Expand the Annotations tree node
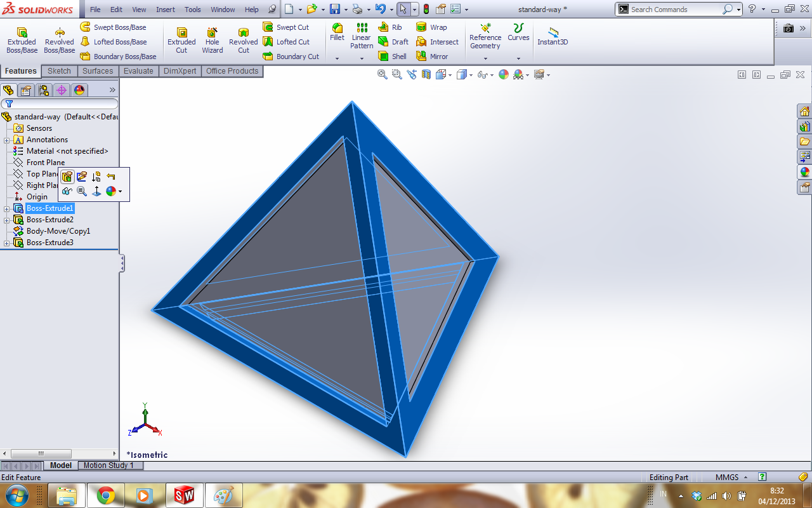The image size is (812, 508). tap(7, 140)
